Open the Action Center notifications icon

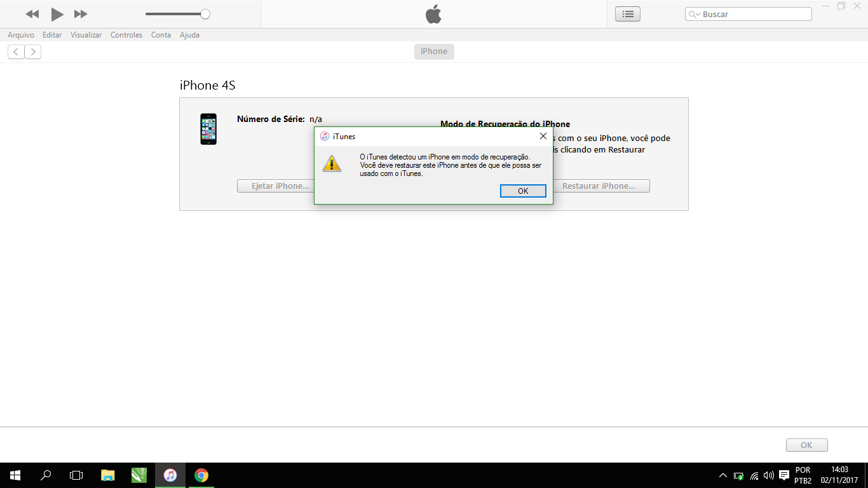pyautogui.click(x=784, y=475)
